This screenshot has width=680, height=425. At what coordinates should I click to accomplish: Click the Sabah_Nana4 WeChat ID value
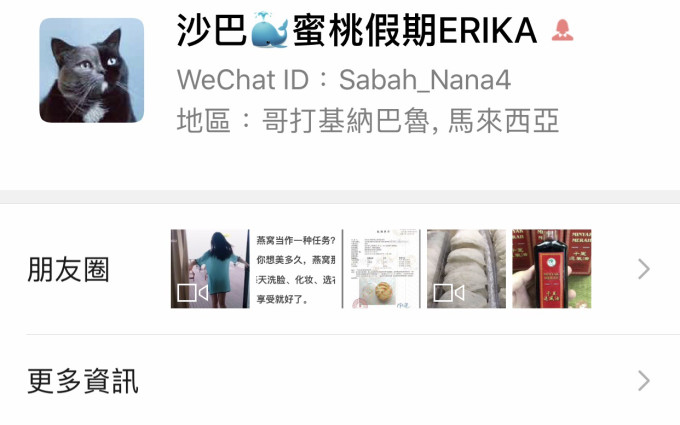(425, 80)
